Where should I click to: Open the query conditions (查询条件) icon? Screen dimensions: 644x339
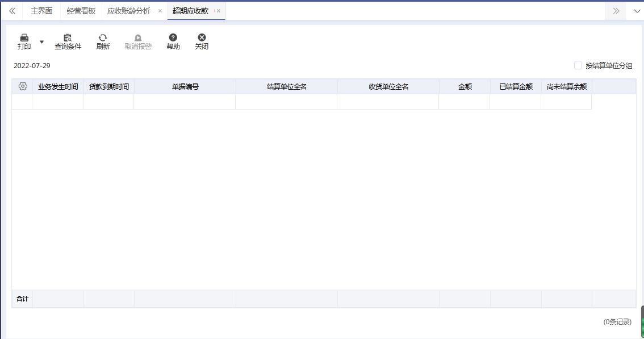(x=68, y=37)
